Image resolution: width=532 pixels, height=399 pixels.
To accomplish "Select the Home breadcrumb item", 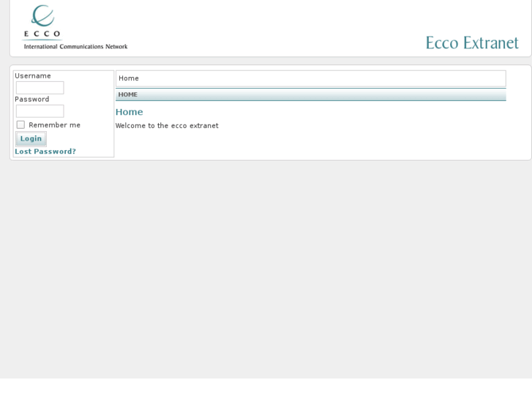I will tap(129, 78).
